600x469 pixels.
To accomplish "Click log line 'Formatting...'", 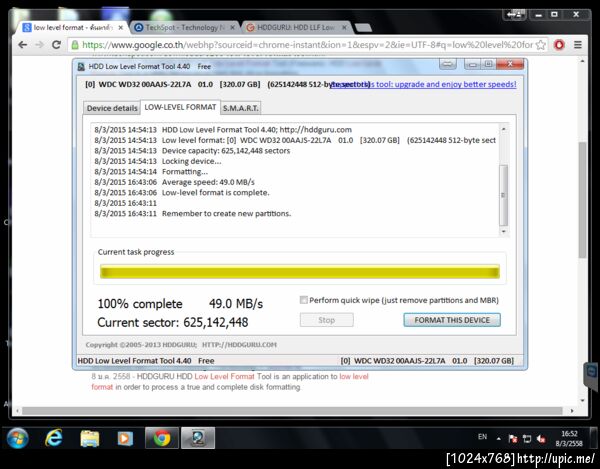I will (185, 172).
